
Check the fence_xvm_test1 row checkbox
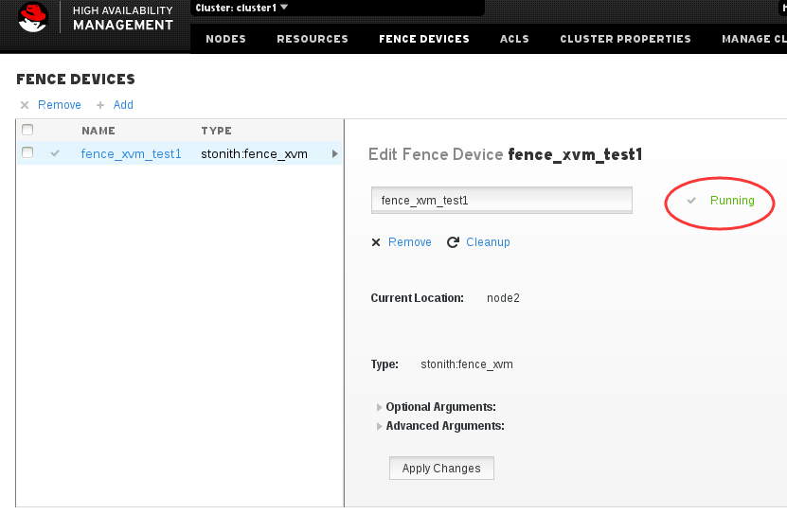coord(27,152)
